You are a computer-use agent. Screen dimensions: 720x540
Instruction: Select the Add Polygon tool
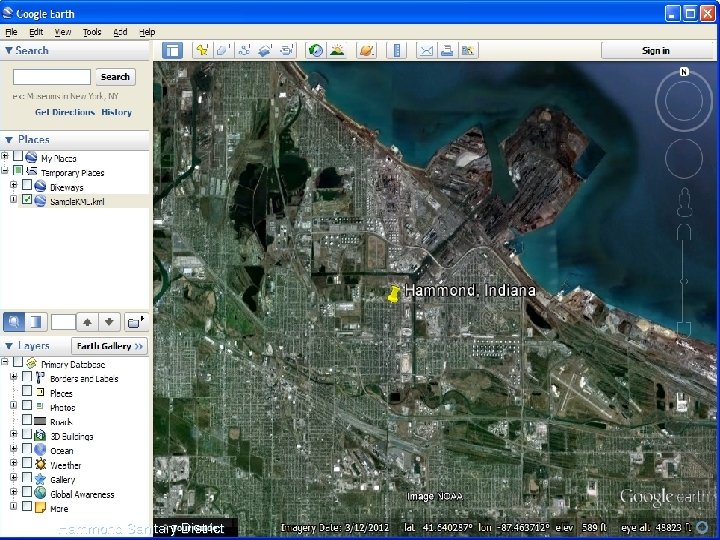[x=223, y=50]
